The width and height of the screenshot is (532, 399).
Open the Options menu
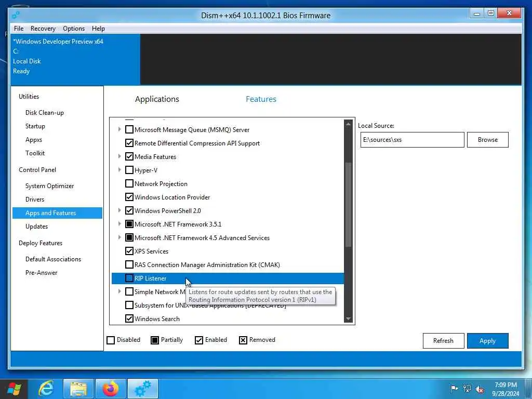[74, 29]
